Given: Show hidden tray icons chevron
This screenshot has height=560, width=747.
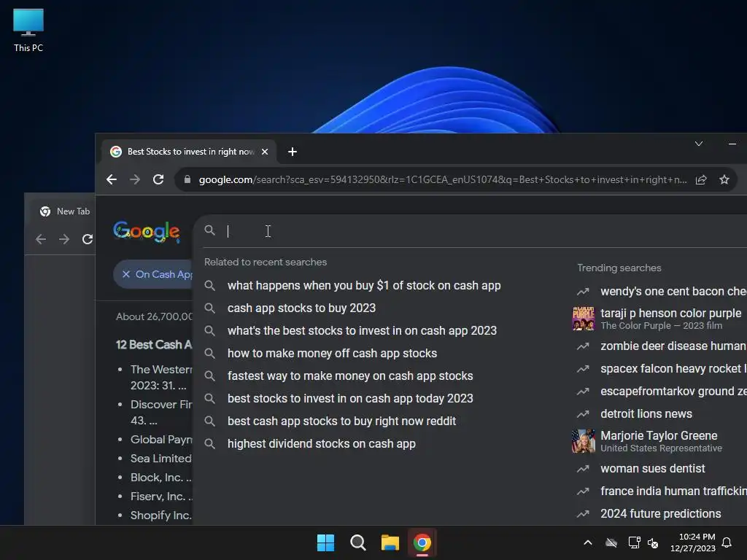Looking at the screenshot, I should click(588, 542).
